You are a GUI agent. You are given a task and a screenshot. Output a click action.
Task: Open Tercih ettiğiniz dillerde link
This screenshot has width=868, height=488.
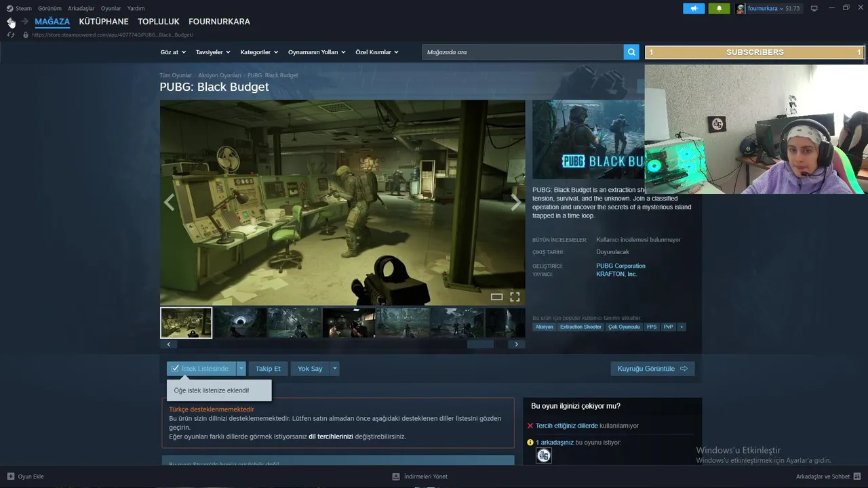click(x=567, y=426)
